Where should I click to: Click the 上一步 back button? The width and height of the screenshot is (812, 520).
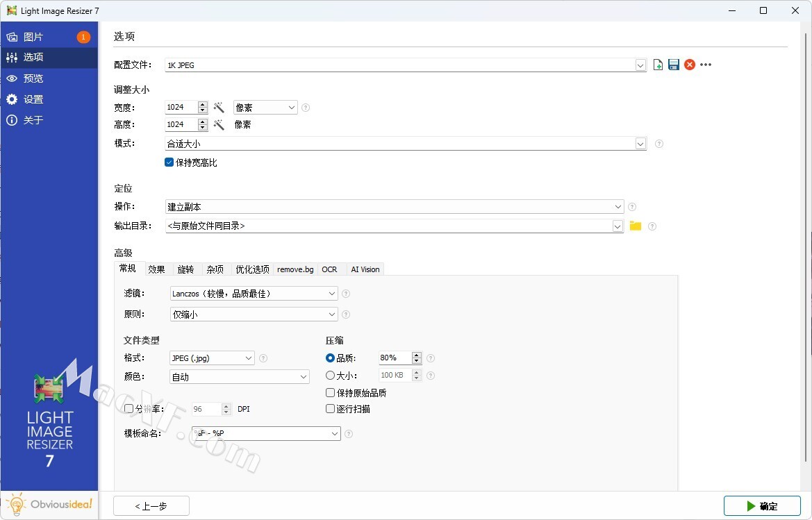point(151,506)
